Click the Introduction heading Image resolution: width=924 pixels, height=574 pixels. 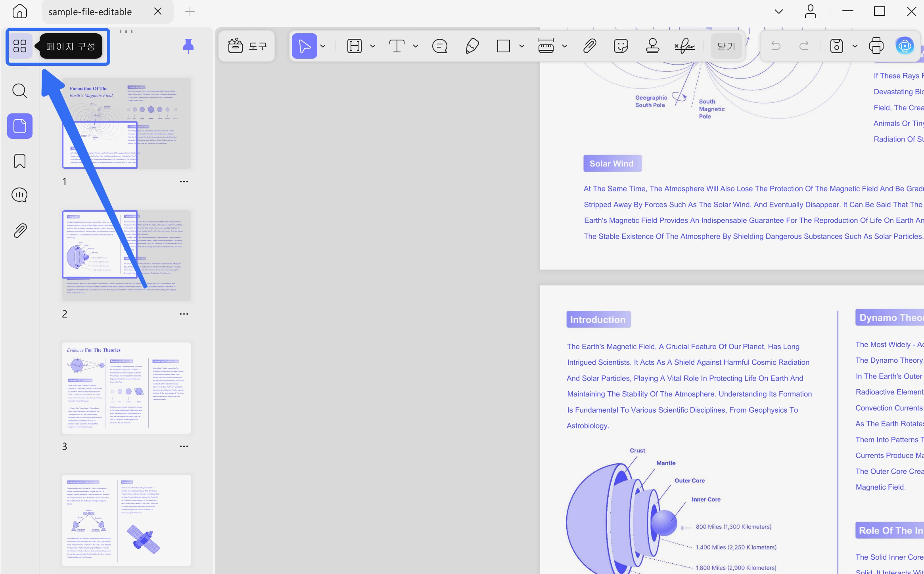click(x=598, y=320)
